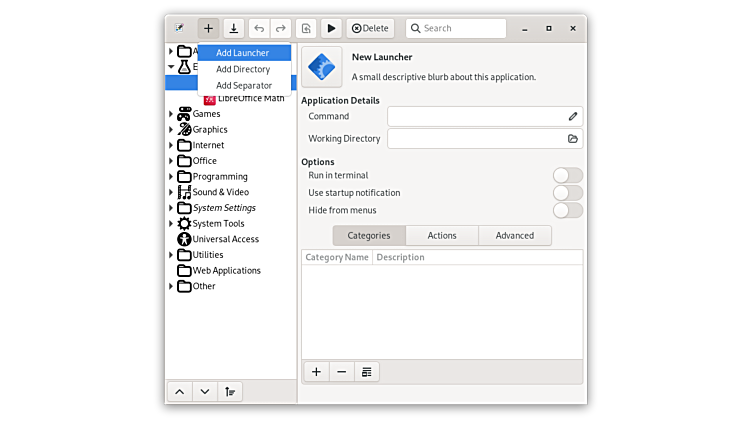Click the pencil icon in Command field
752x423 pixels.
(x=572, y=116)
